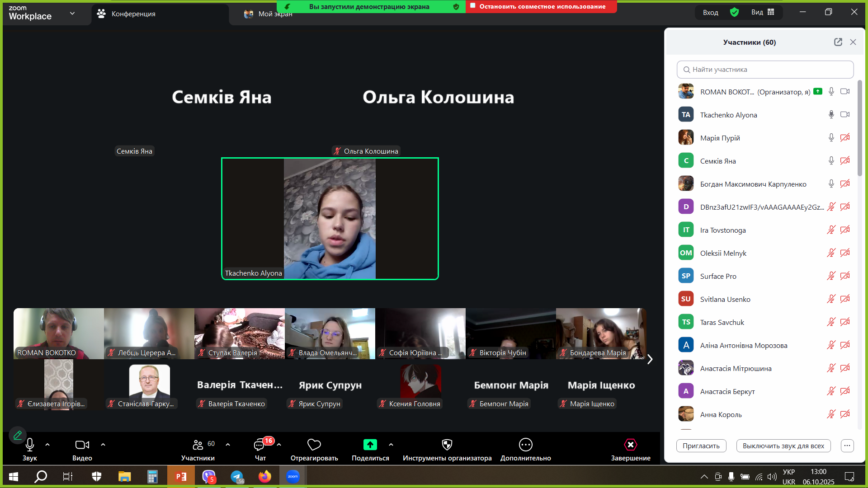Click the Reactions heart icon
The image size is (868, 488).
coord(314,445)
